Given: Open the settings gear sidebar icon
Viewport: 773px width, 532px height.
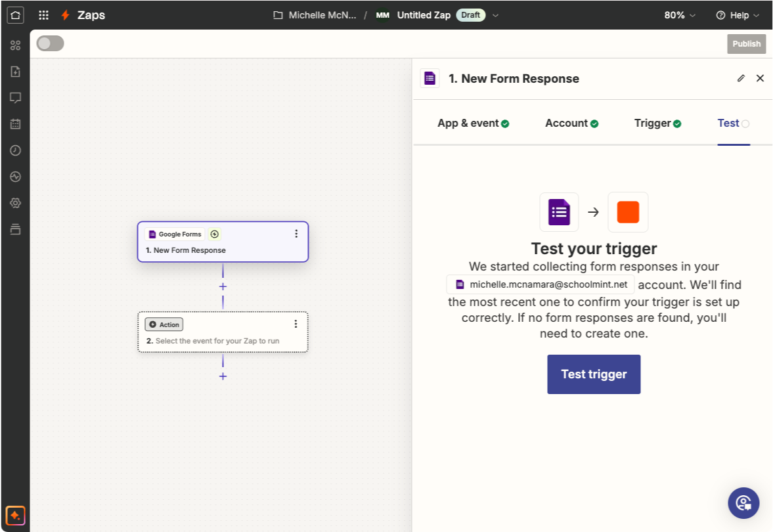Looking at the screenshot, I should pyautogui.click(x=15, y=203).
